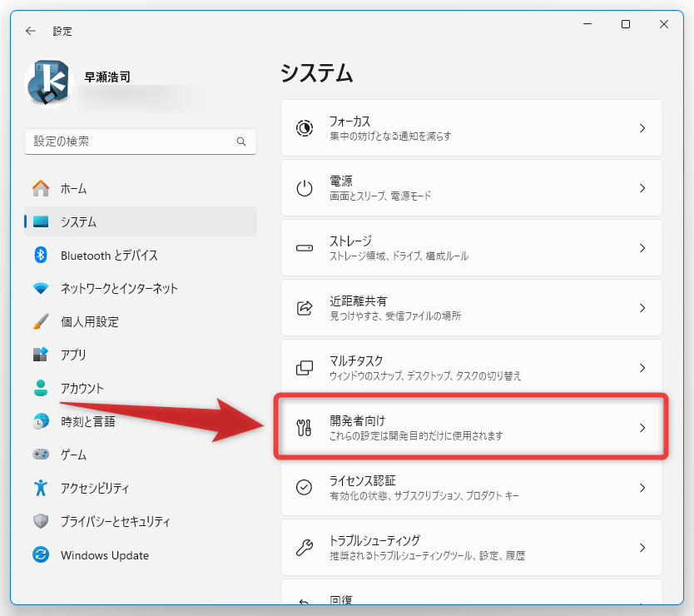Click the トラブルシューティング wrench icon
The image size is (694, 616).
[305, 548]
